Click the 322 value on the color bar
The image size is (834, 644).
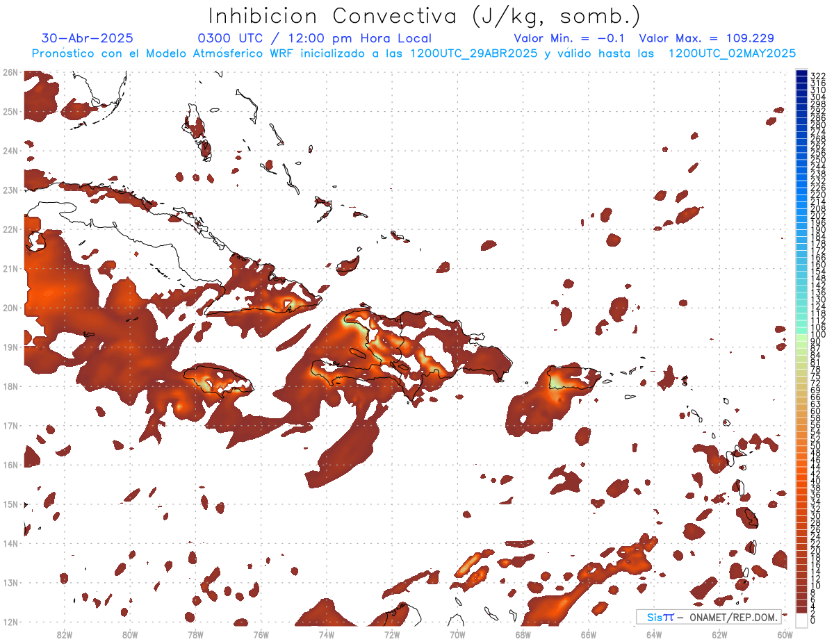coord(818,76)
